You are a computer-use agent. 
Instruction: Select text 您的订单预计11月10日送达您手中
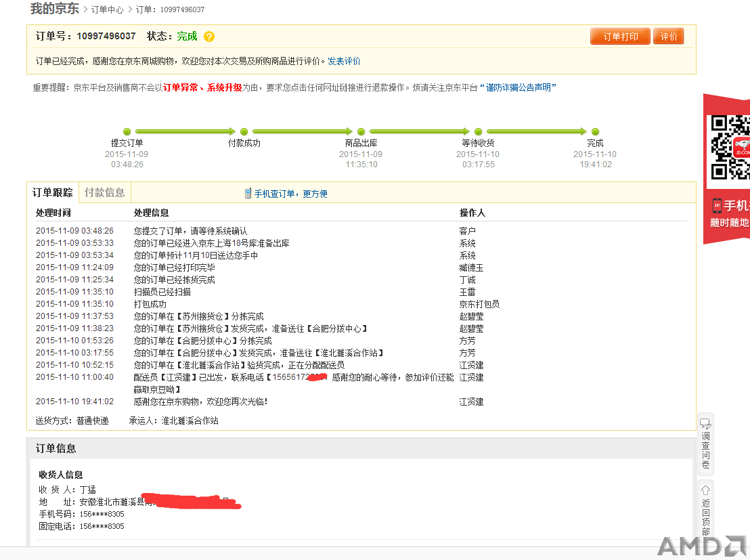point(196,255)
